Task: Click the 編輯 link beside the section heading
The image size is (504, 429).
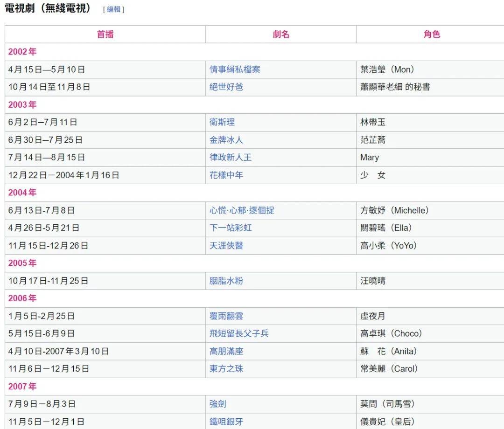Action: (113, 9)
